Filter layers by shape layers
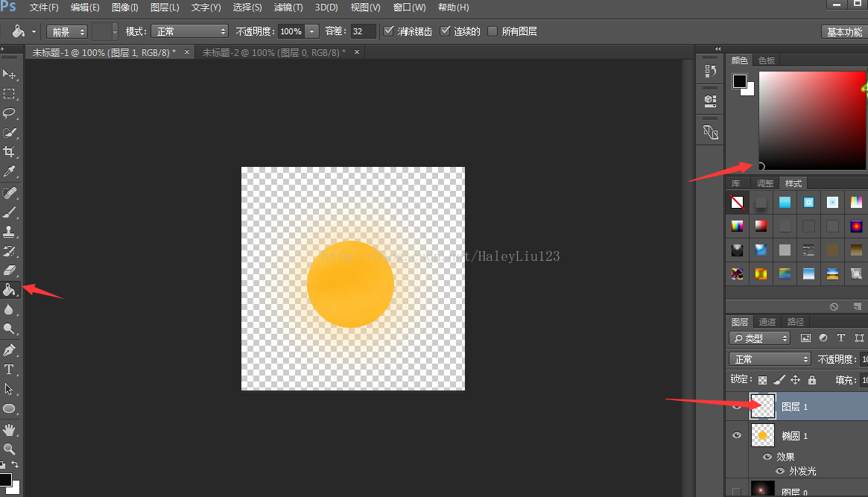This screenshot has width=868, height=497. coord(858,338)
